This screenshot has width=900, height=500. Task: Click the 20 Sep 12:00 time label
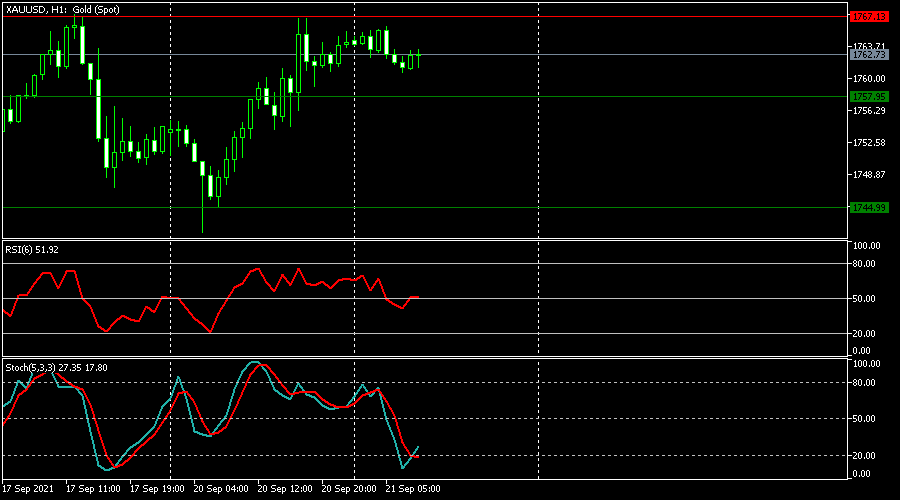click(x=285, y=489)
